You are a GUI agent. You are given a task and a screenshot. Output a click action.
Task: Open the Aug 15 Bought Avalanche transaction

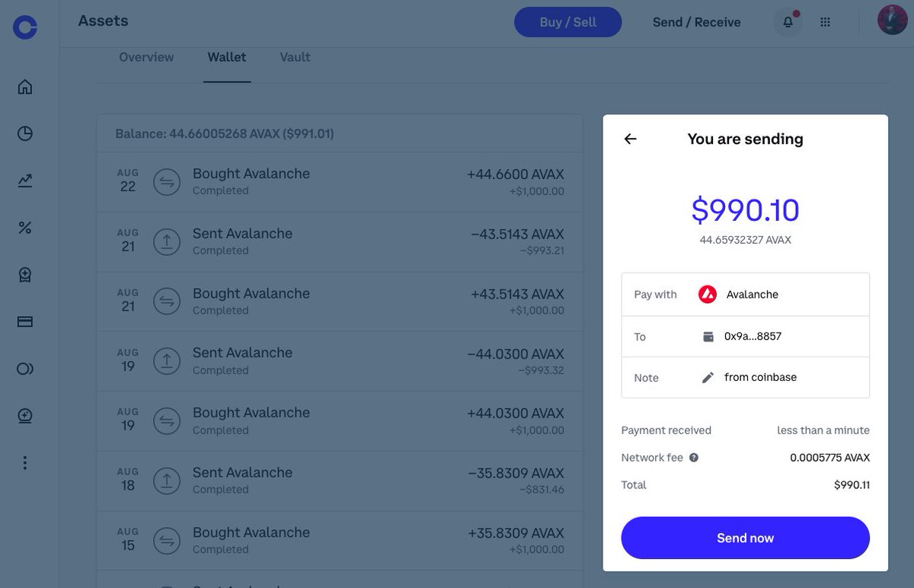pos(340,540)
